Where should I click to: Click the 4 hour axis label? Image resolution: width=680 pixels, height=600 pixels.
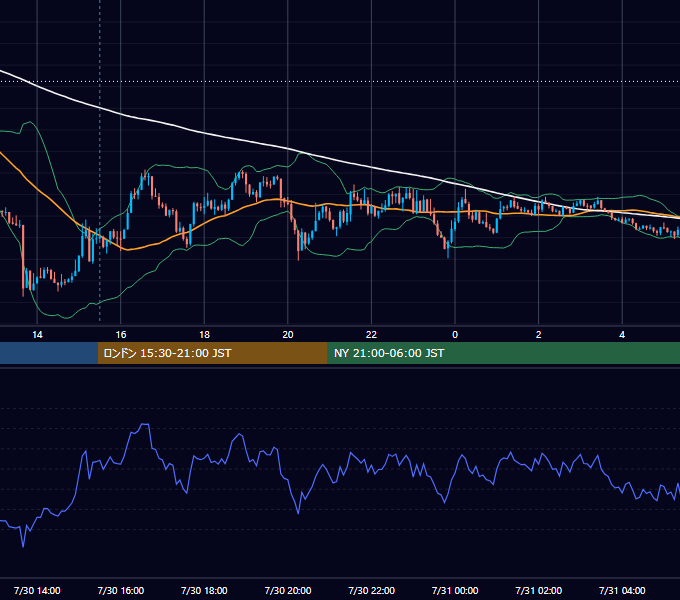click(x=622, y=335)
